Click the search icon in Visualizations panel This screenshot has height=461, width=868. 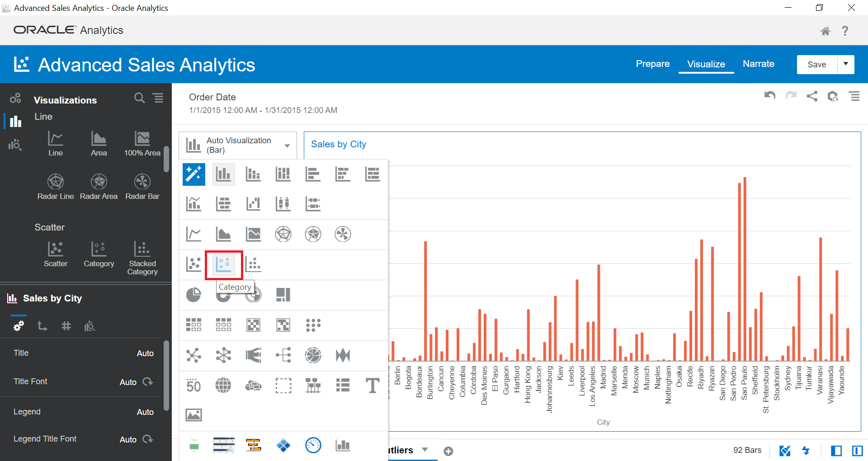[139, 98]
